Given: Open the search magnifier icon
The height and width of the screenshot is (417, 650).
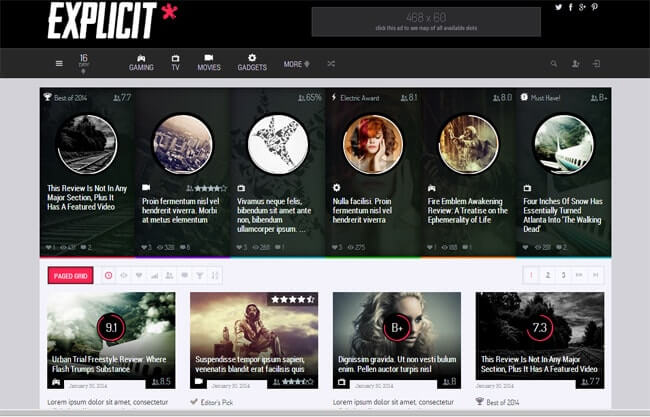Looking at the screenshot, I should pyautogui.click(x=554, y=64).
